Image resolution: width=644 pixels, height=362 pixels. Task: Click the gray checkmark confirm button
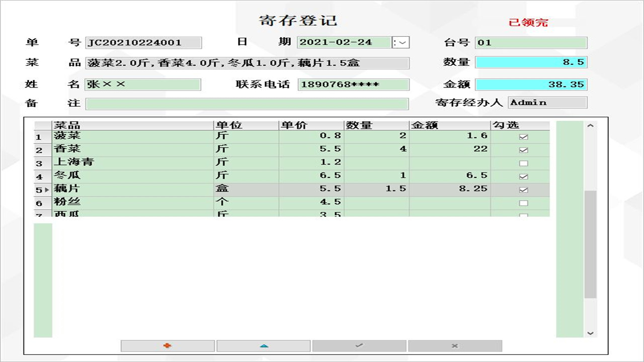[x=359, y=346]
